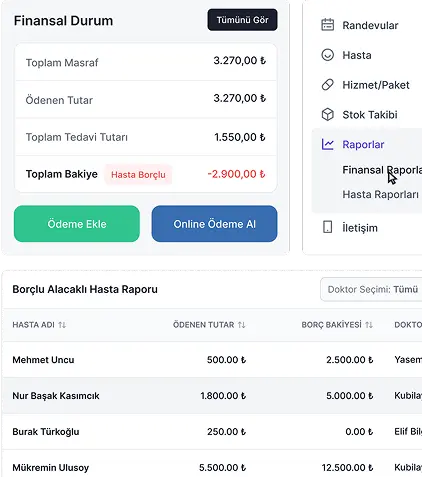Sort by Borç Bakiyesi column arrows
Viewport: 422px width, 477px height.
[369, 325]
